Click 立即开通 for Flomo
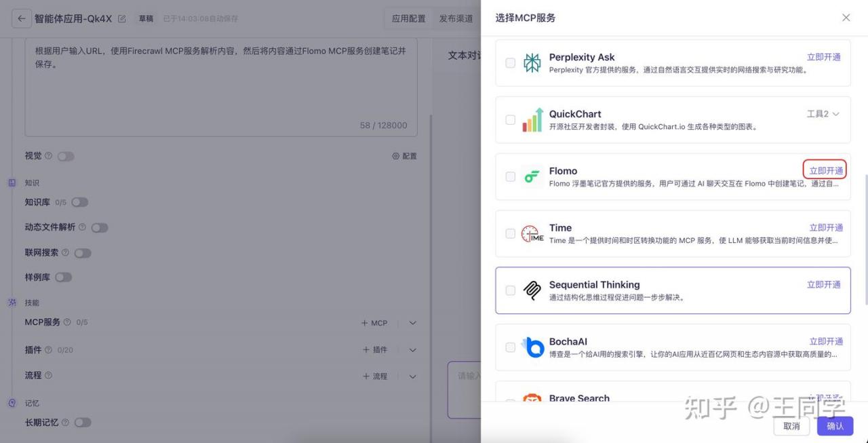Image resolution: width=868 pixels, height=443 pixels. click(x=825, y=171)
